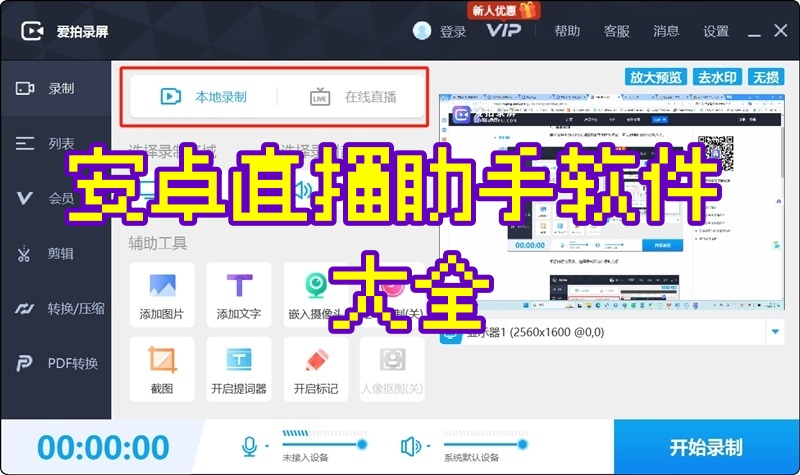
Task: Open the 帮助 help menu
Action: 567,31
